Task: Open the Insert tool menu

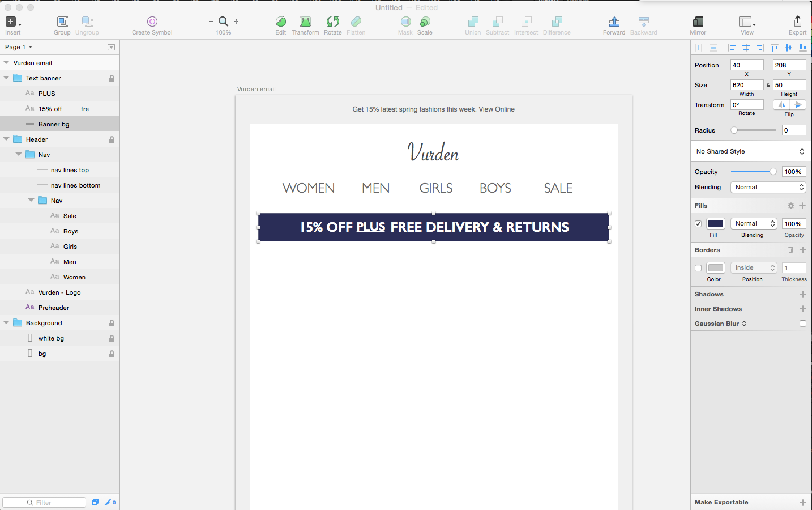Action: click(12, 22)
